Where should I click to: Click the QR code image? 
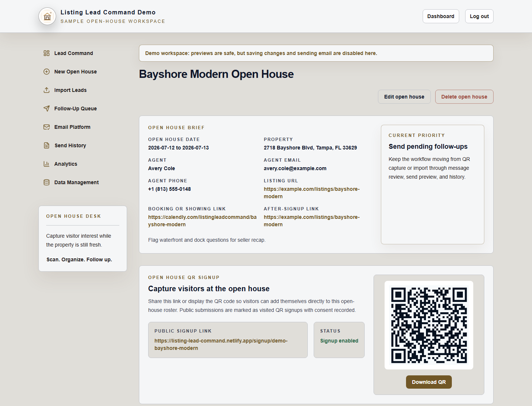[x=429, y=325]
